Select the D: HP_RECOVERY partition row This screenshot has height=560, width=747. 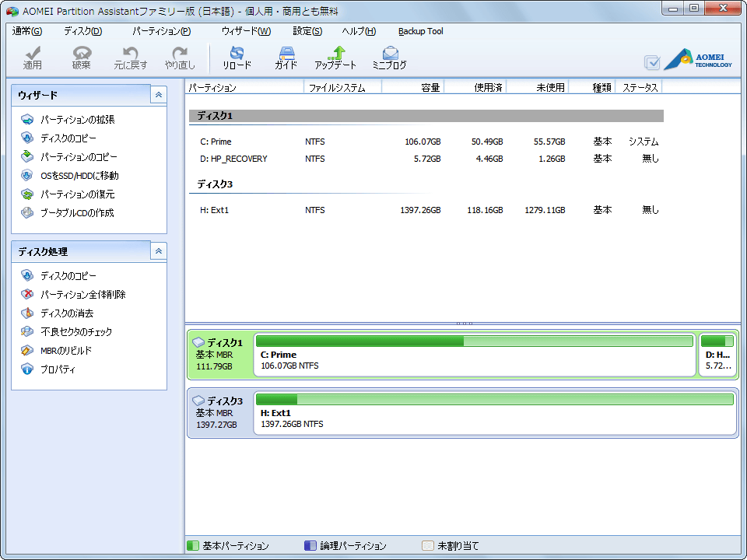pos(426,159)
